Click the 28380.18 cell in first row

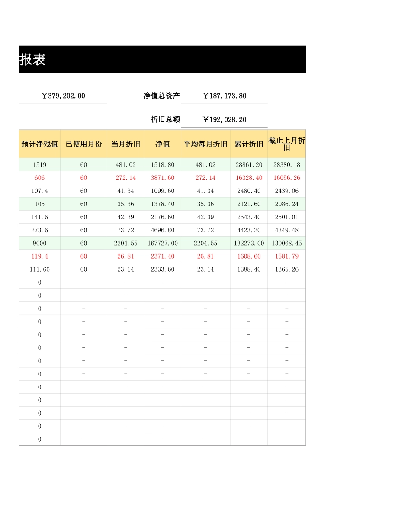[286, 165]
